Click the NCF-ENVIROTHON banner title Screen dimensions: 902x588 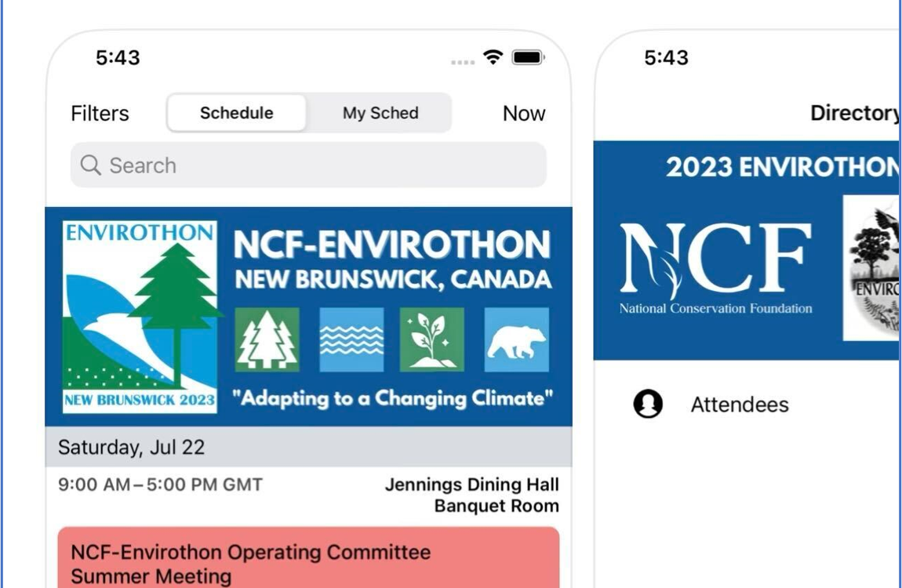392,245
